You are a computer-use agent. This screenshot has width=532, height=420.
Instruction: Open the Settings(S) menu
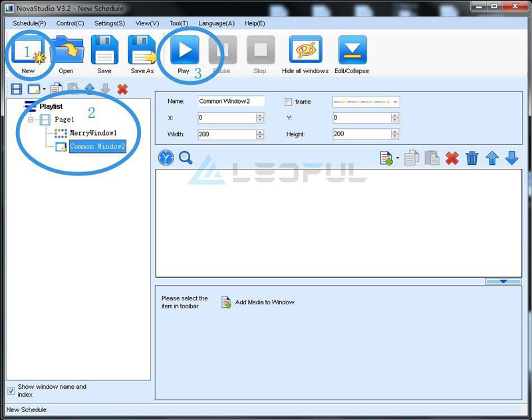coord(109,23)
